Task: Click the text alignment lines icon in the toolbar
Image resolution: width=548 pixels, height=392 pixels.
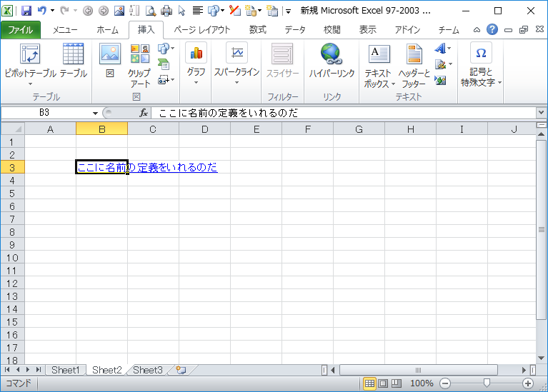Action: pos(198,11)
